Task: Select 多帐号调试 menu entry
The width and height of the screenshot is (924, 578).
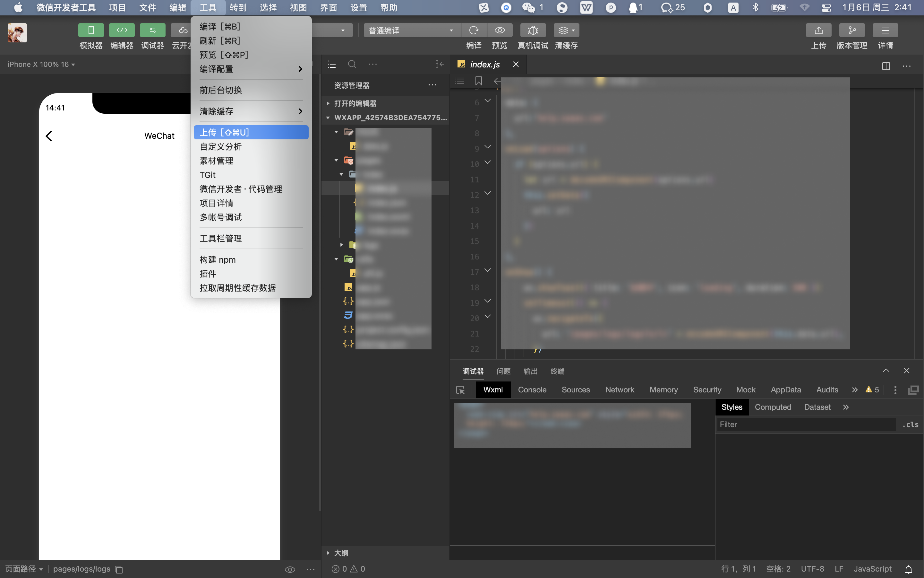Action: [251, 217]
